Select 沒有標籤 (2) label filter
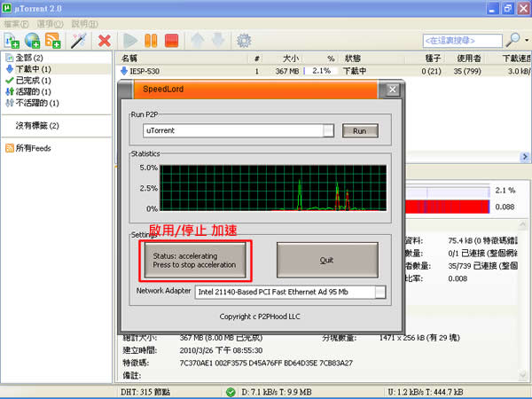The height and width of the screenshot is (399, 532). pos(37,126)
